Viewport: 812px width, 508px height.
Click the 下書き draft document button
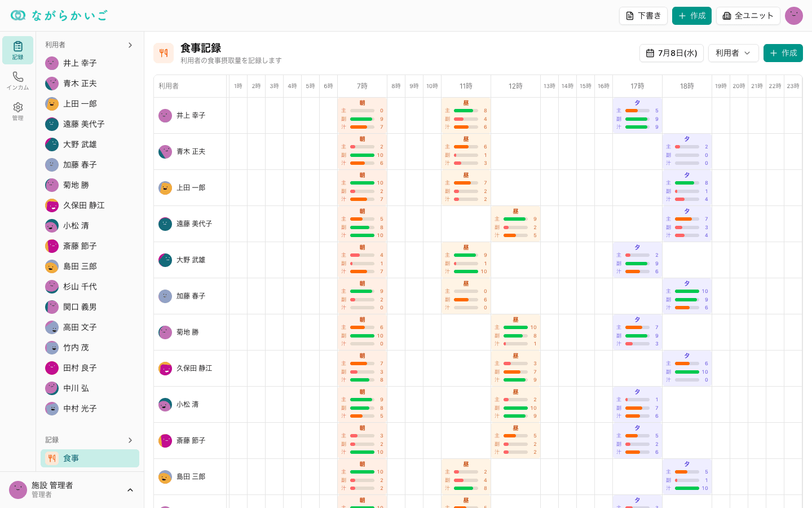coord(643,16)
